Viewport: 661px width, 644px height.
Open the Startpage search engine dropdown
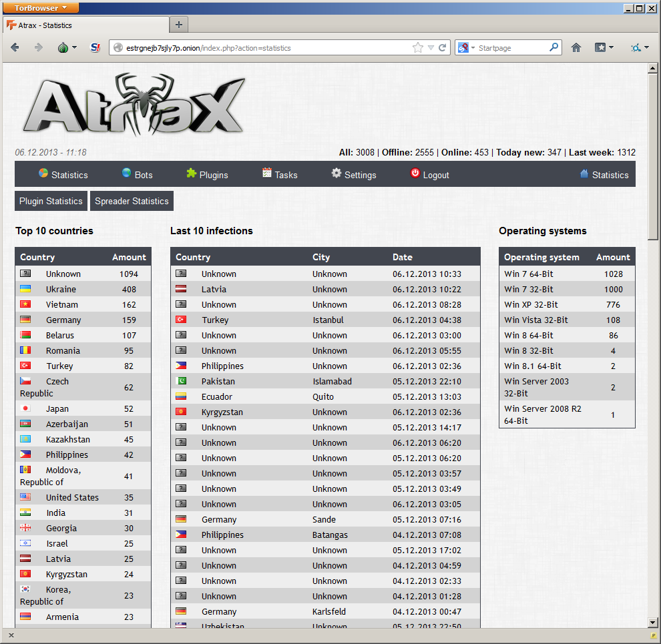click(468, 47)
